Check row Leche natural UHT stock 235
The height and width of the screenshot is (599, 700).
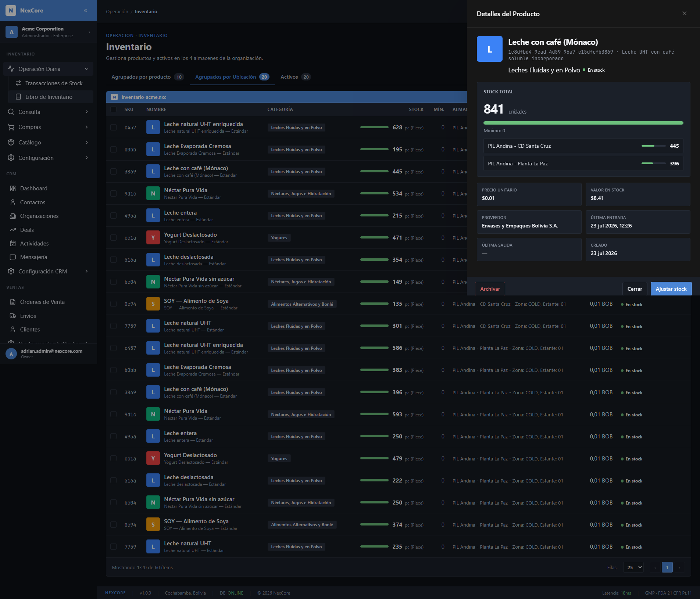pyautogui.click(x=113, y=546)
